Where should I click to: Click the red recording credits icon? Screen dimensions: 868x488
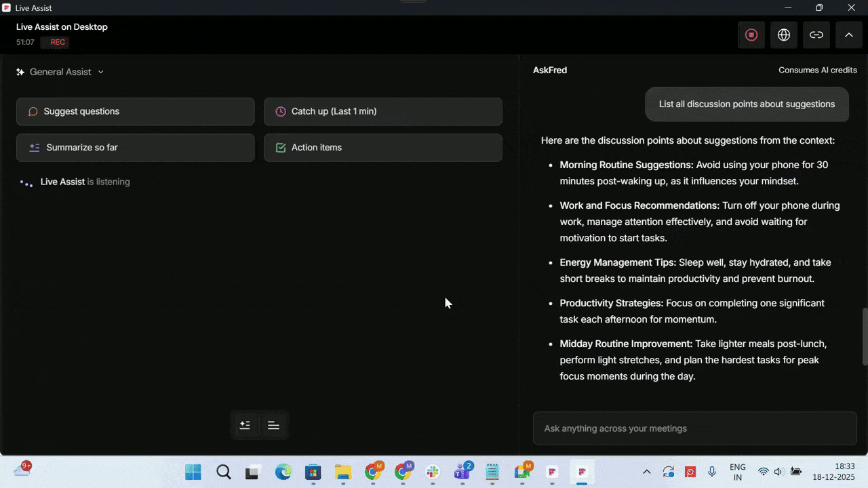(751, 35)
